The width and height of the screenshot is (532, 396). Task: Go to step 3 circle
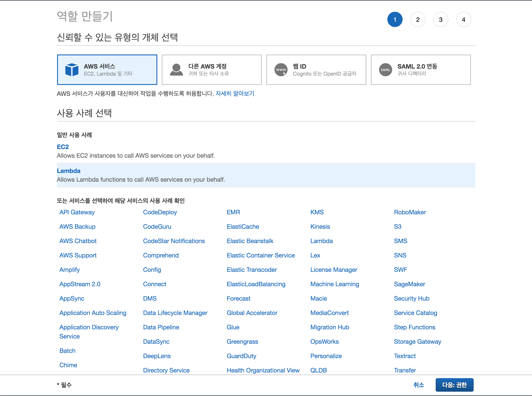coord(441,20)
